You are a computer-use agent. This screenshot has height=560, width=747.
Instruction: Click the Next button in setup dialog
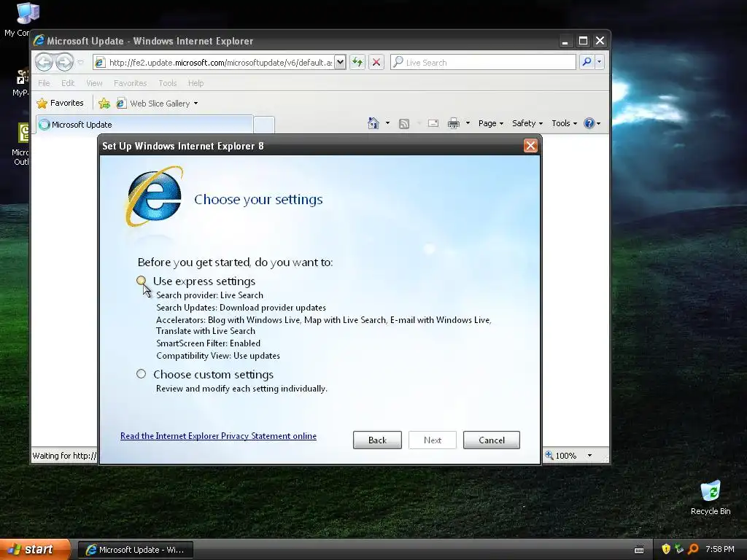point(432,440)
